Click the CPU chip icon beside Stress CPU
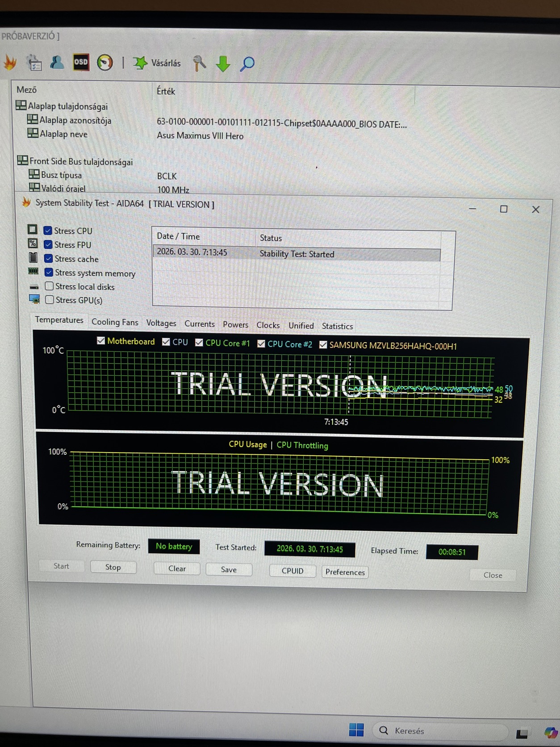 [32, 230]
